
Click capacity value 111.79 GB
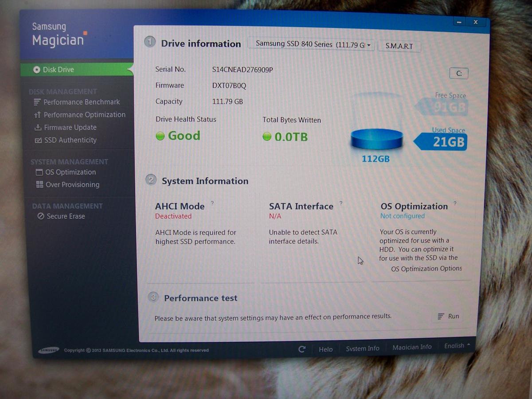pyautogui.click(x=227, y=102)
